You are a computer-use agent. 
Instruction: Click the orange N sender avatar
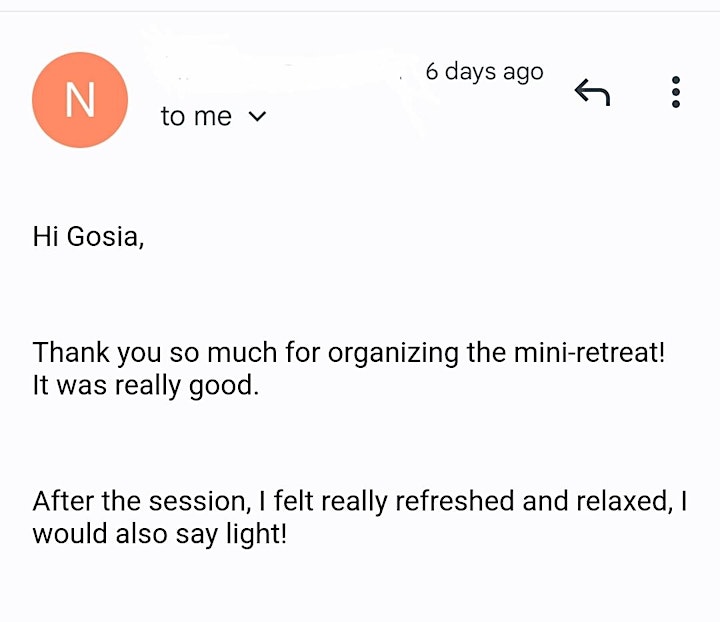[x=80, y=100]
